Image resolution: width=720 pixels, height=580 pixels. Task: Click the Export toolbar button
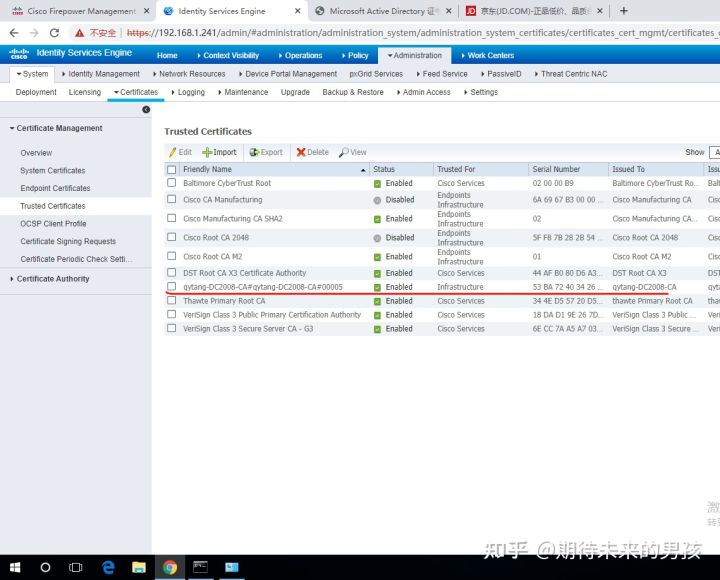pos(266,152)
